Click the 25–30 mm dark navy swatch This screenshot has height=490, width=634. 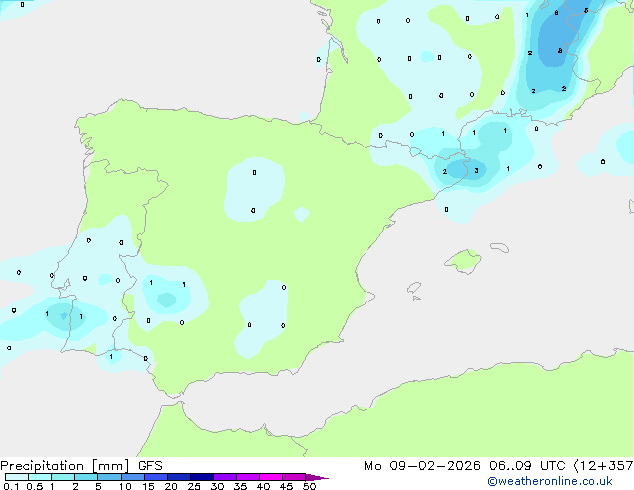[x=202, y=477]
